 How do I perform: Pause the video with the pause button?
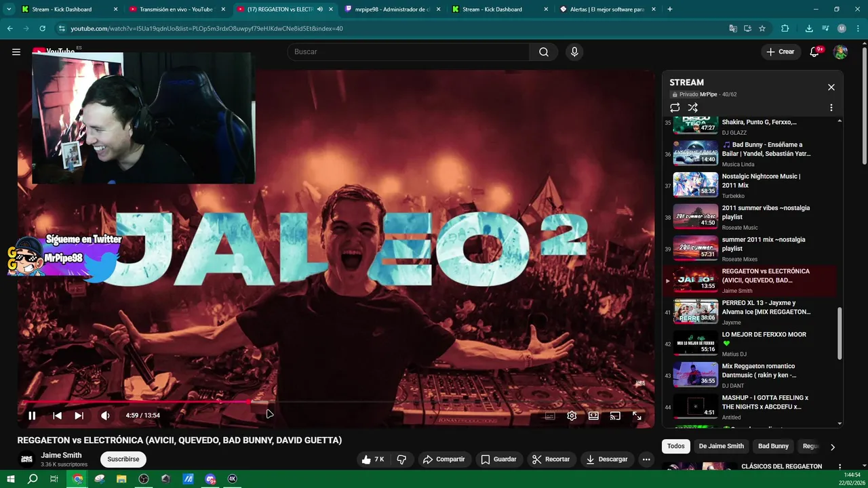pyautogui.click(x=32, y=415)
